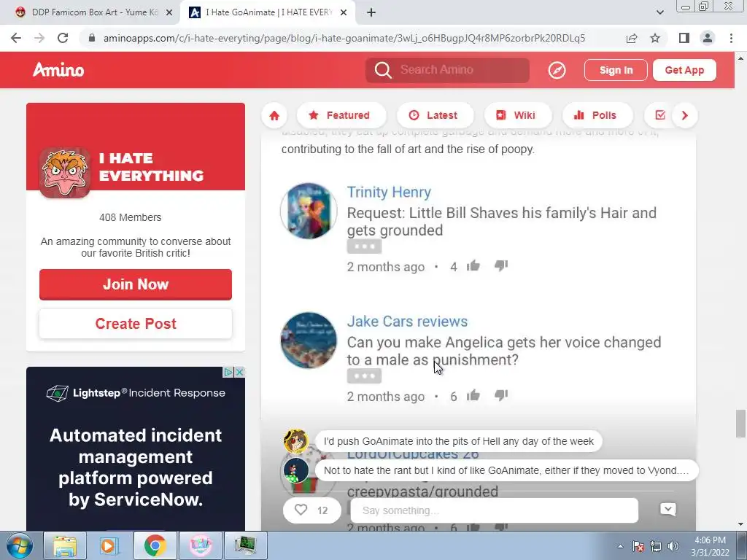The image size is (747, 560).
Task: Like Trinity Henry's comment
Action: [473, 265]
